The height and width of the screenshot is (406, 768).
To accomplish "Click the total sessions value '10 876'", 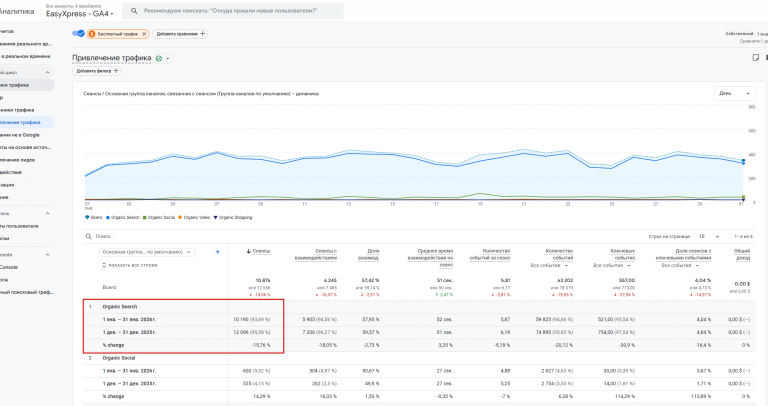I will click(x=263, y=281).
